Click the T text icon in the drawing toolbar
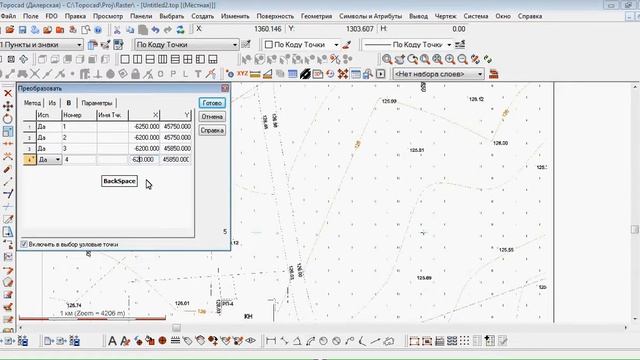The image size is (640, 360). pyautogui.click(x=198, y=74)
